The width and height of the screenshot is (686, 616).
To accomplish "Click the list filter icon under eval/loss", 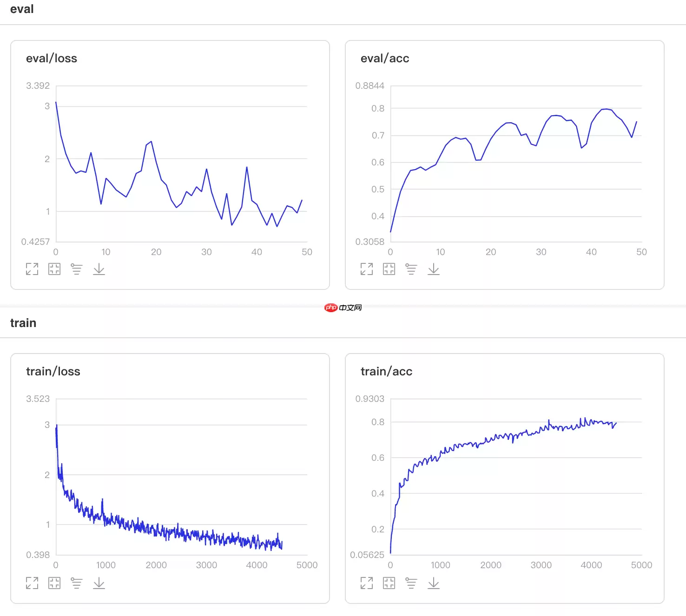I will pyautogui.click(x=77, y=269).
